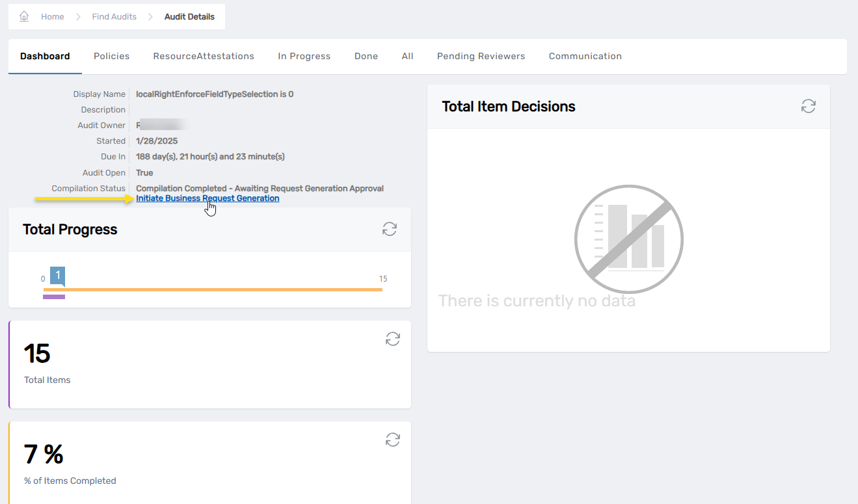The width and height of the screenshot is (858, 504).
Task: Refresh the Total Progress panel
Action: pos(389,229)
